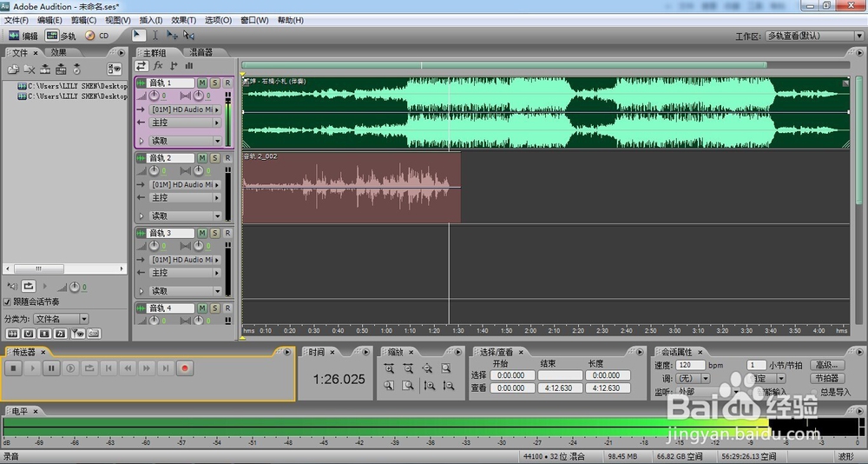Click the Play button in transport
The width and height of the screenshot is (868, 464).
click(x=32, y=368)
